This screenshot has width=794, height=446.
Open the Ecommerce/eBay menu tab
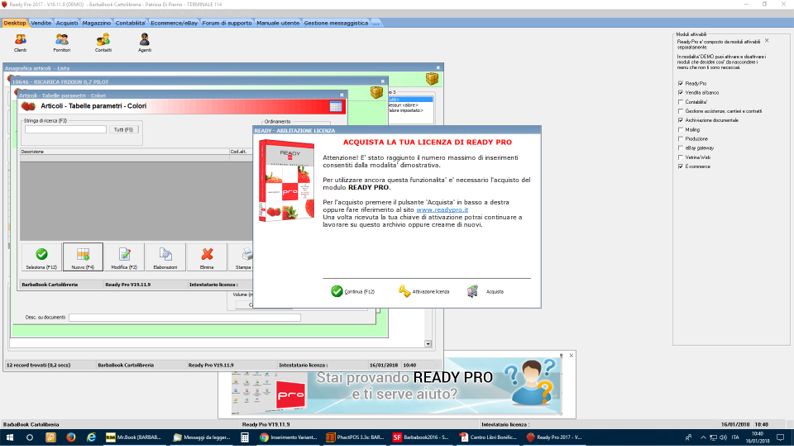[174, 23]
